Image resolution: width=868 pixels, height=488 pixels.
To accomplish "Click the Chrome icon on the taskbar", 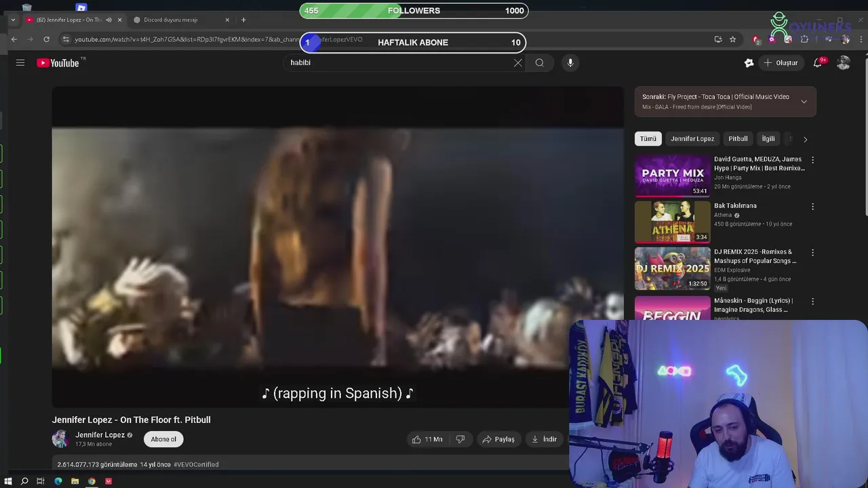I will 92,481.
